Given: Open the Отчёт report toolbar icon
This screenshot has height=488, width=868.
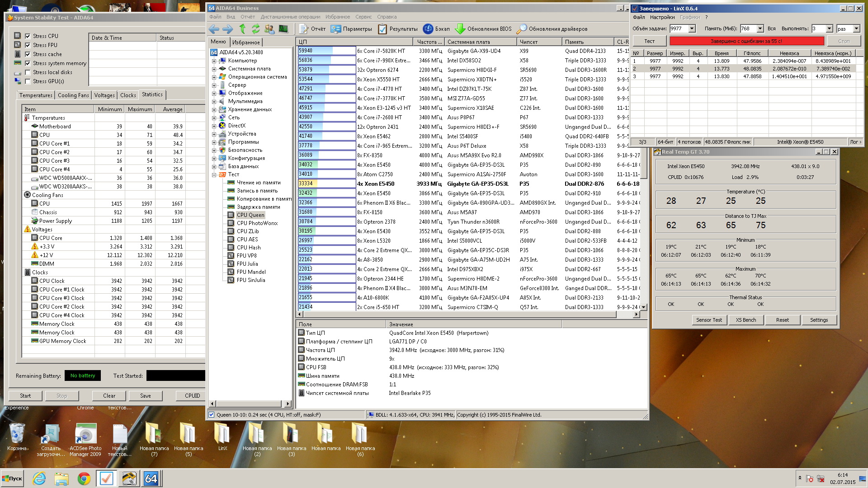Looking at the screenshot, I should pos(304,29).
